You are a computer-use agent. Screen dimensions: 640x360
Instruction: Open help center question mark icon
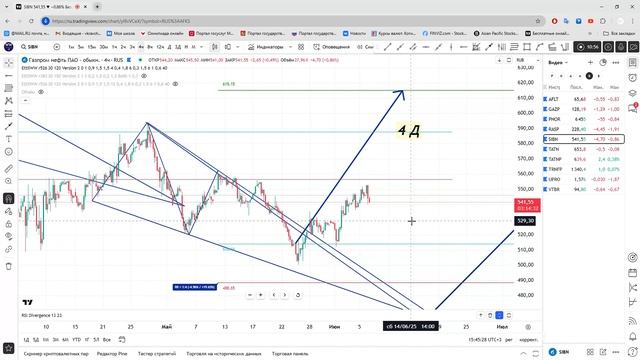[633, 351]
